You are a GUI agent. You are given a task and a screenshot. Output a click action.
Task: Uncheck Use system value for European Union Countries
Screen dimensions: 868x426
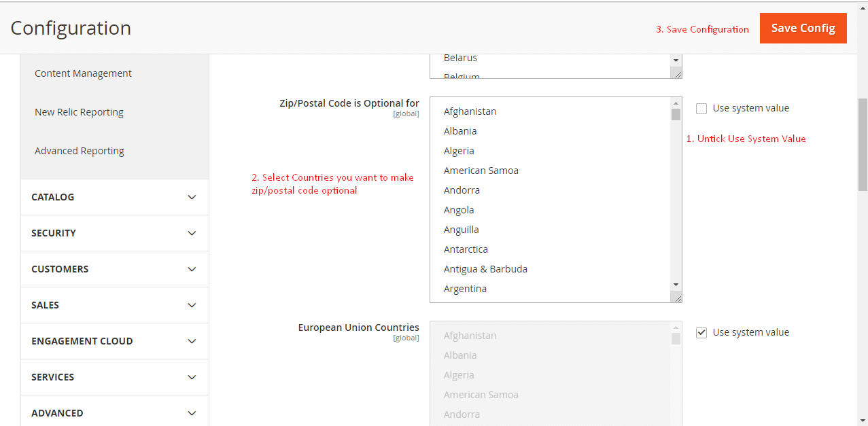701,332
